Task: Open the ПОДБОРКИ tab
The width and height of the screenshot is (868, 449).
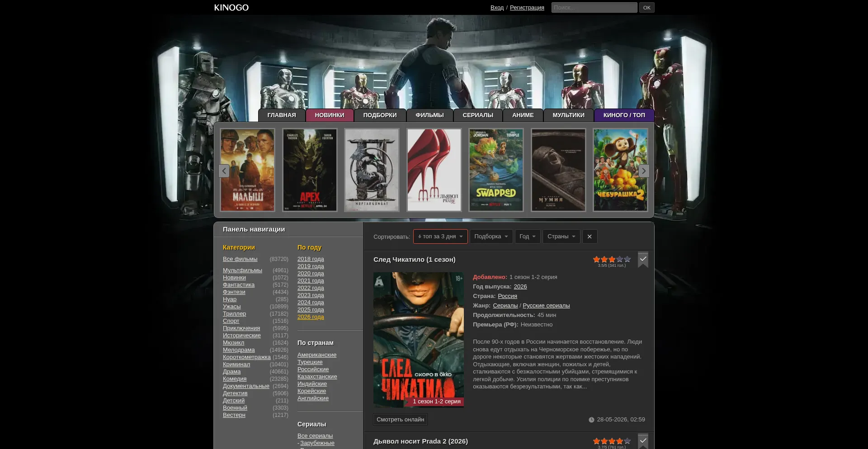Action: [x=380, y=115]
